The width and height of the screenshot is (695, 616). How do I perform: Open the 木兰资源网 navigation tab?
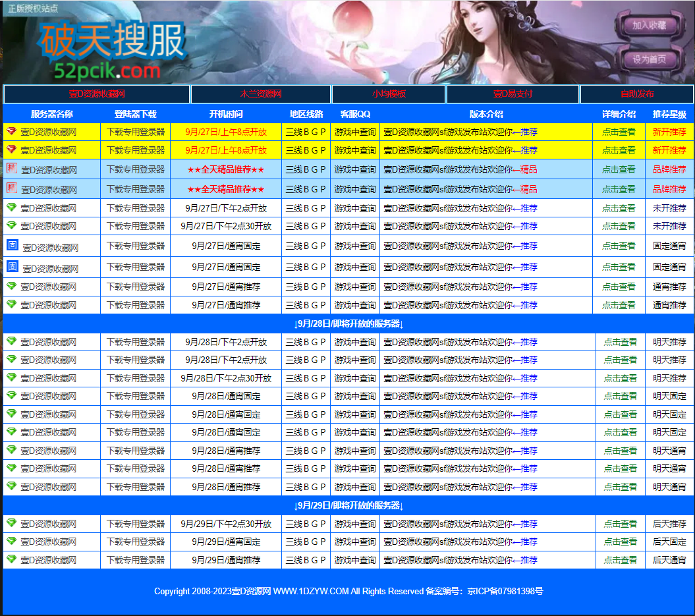261,94
